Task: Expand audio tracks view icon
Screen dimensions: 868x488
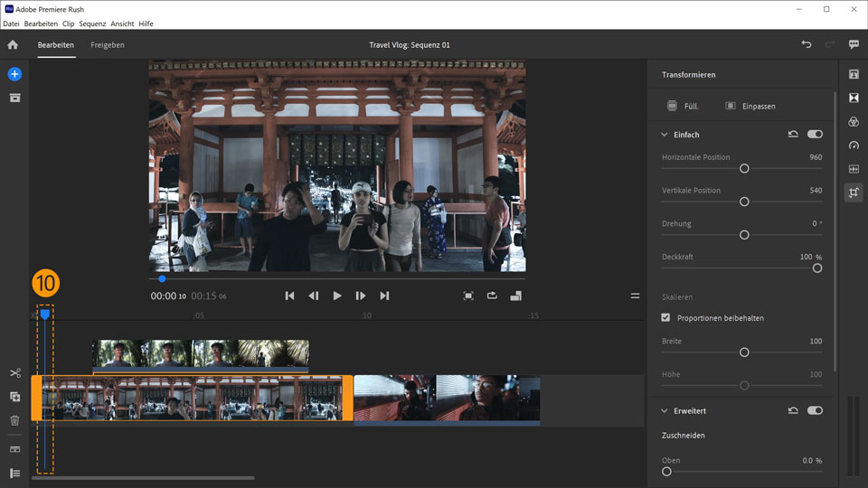Action: pyautogui.click(x=15, y=449)
